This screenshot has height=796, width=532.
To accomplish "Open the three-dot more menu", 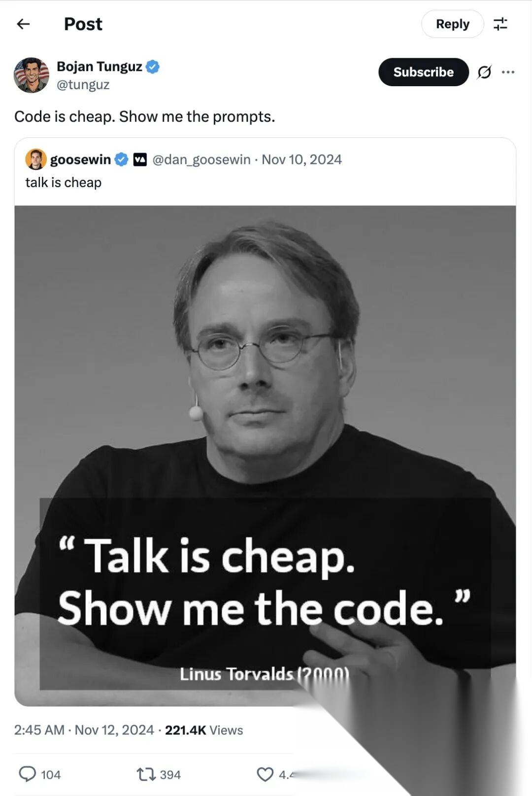I will 508,72.
